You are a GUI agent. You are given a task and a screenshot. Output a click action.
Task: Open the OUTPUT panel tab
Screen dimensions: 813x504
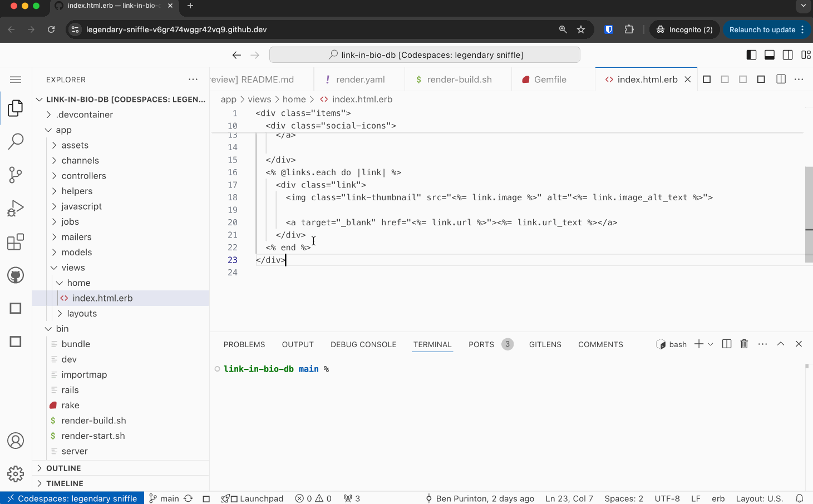[298, 344]
